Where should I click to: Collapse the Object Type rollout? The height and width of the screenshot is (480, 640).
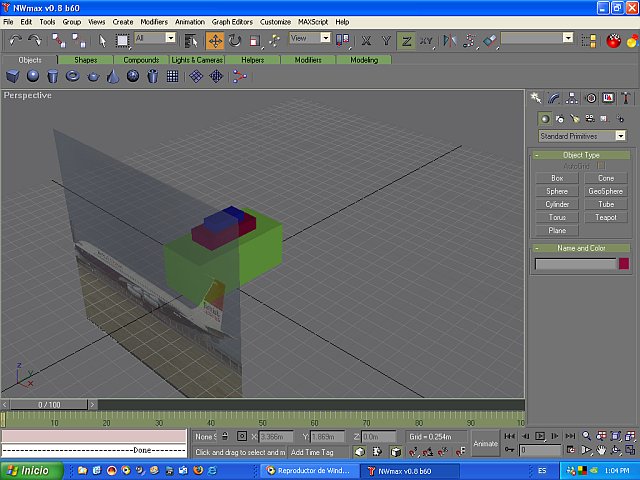pos(581,155)
